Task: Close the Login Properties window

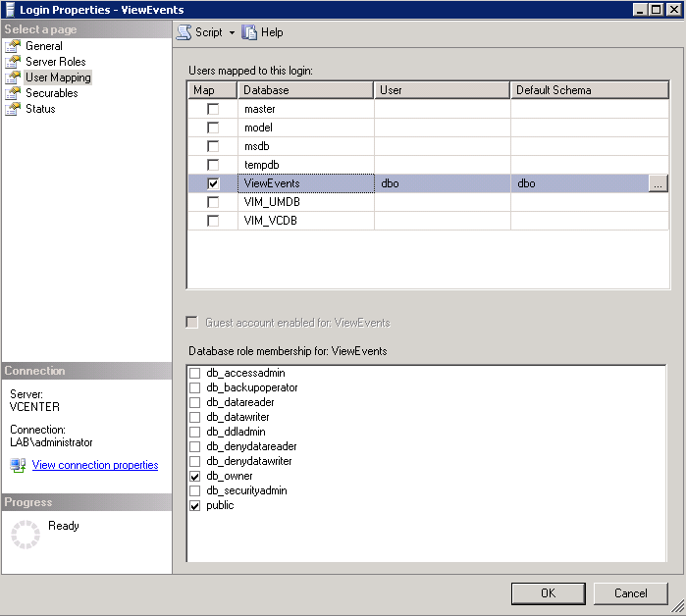Action: click(x=673, y=9)
